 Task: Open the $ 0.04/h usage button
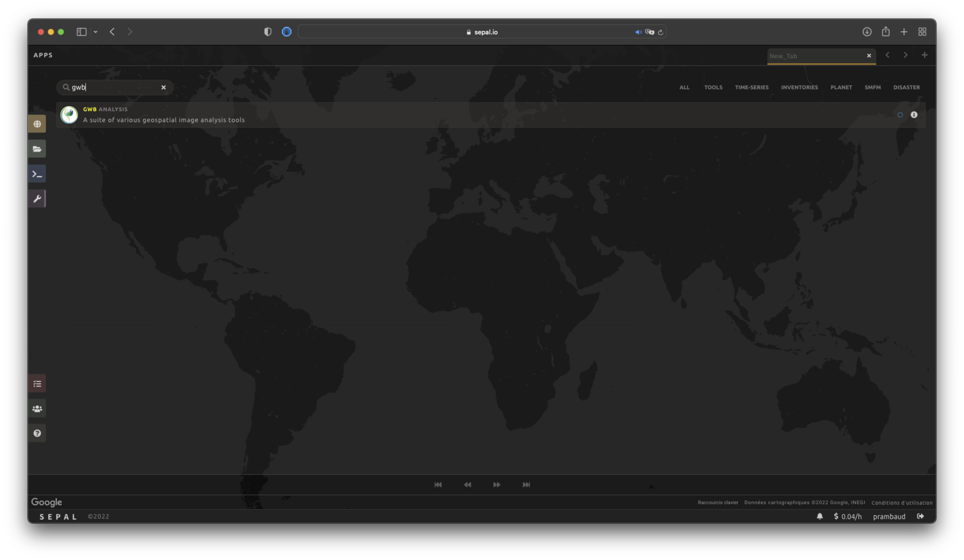click(848, 516)
